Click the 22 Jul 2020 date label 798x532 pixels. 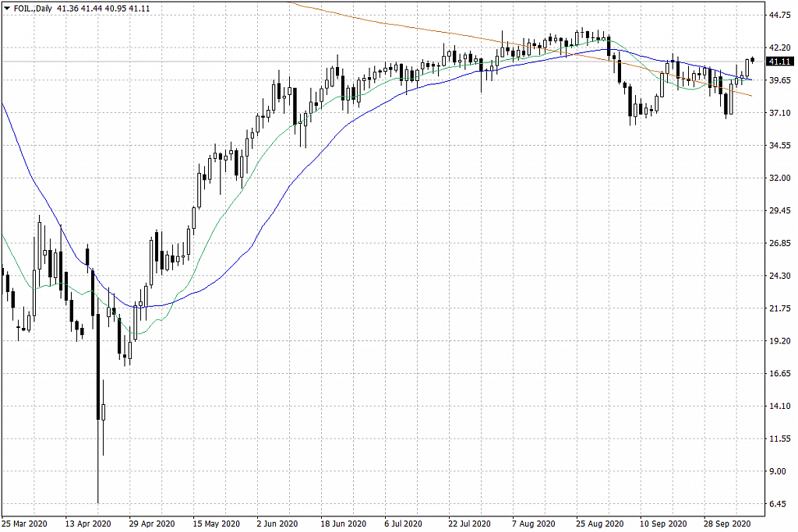click(x=470, y=523)
